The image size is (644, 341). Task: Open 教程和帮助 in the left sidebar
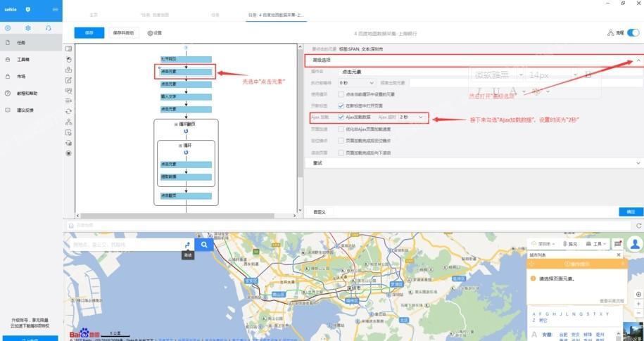click(x=31, y=93)
